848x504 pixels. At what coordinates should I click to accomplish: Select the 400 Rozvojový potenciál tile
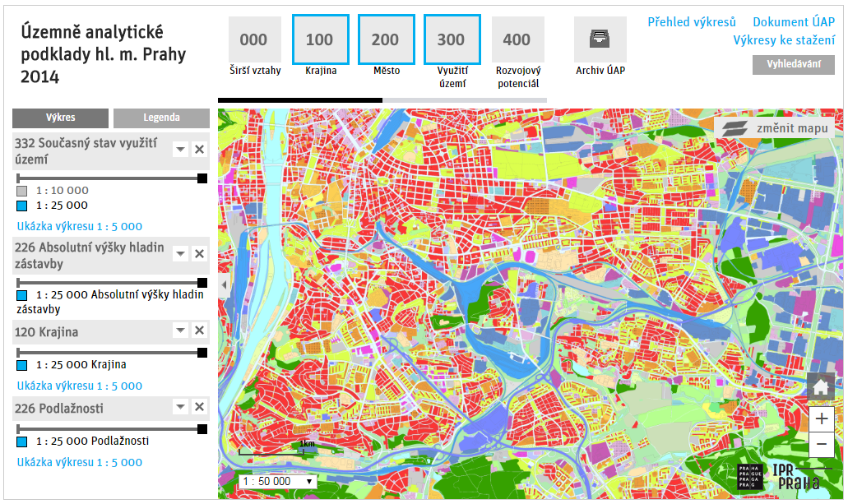pyautogui.click(x=517, y=39)
